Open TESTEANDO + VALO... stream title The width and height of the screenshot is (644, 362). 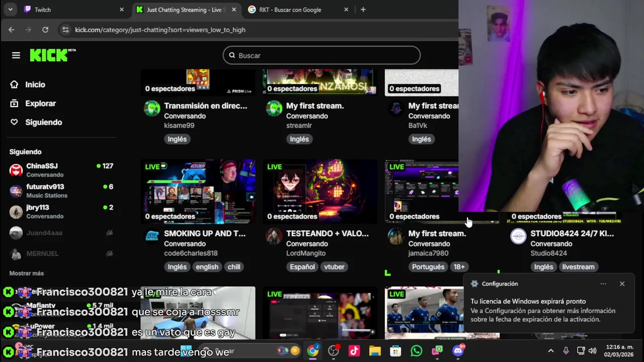pyautogui.click(x=328, y=233)
